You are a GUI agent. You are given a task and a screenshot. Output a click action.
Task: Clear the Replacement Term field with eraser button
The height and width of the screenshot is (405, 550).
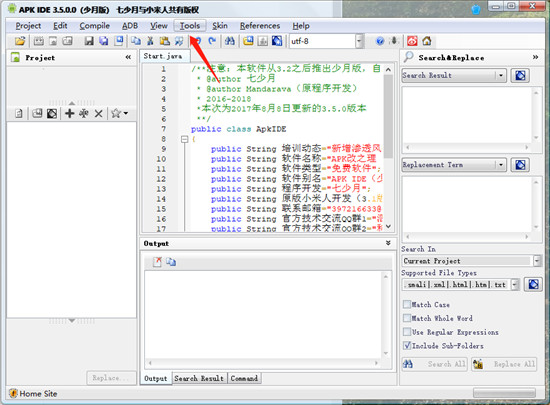click(520, 165)
